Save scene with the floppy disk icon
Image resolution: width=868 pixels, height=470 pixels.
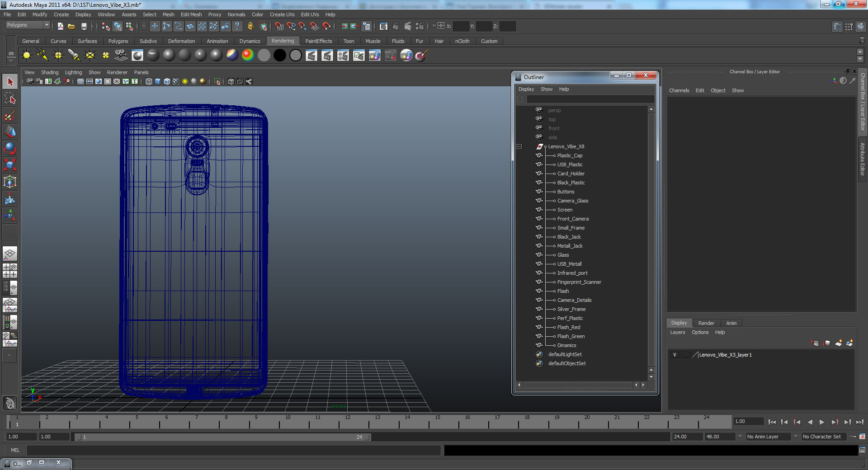click(84, 26)
